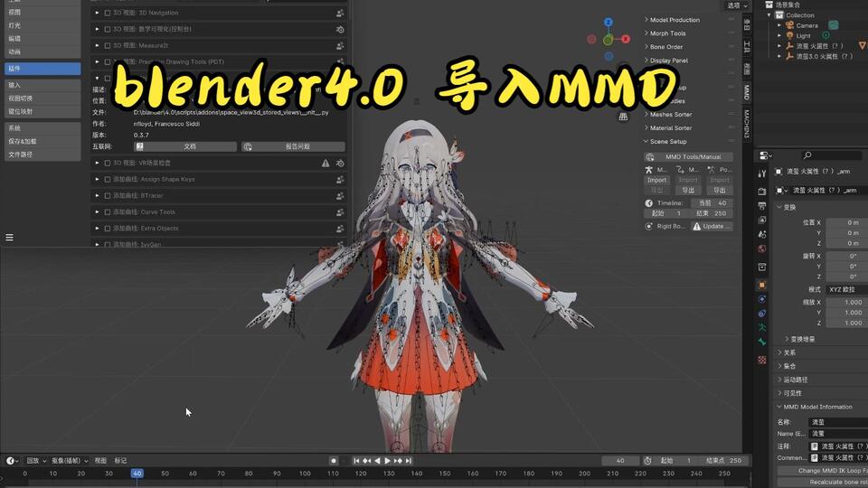Select the 键位映射 preferences category
This screenshot has height=488, width=868.
42,112
